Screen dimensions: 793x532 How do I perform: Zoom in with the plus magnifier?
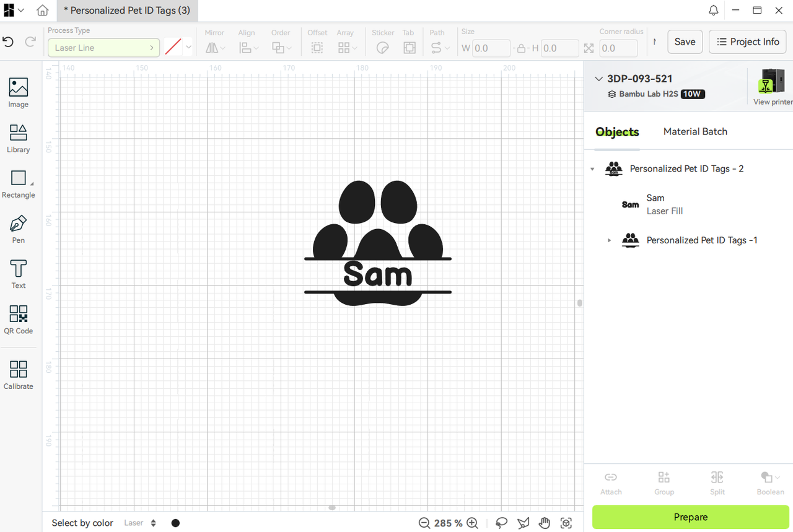(472, 523)
